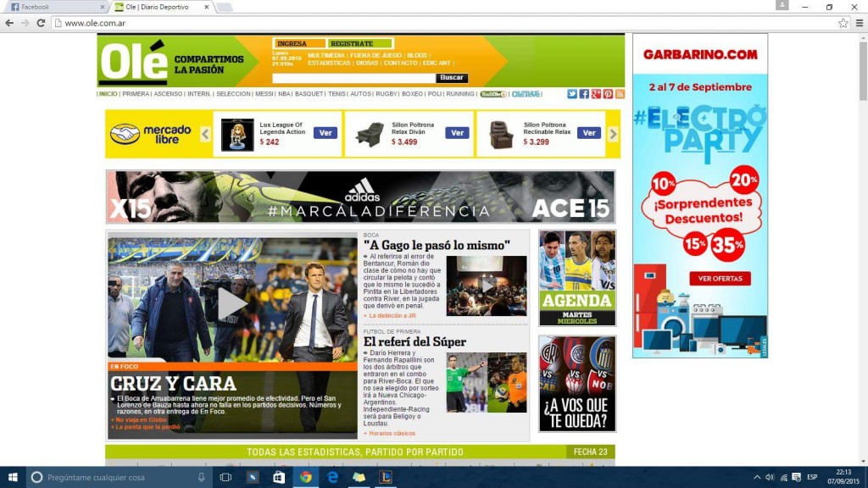
Task: Open the Windows Store taskbar icon
Action: pyautogui.click(x=278, y=477)
